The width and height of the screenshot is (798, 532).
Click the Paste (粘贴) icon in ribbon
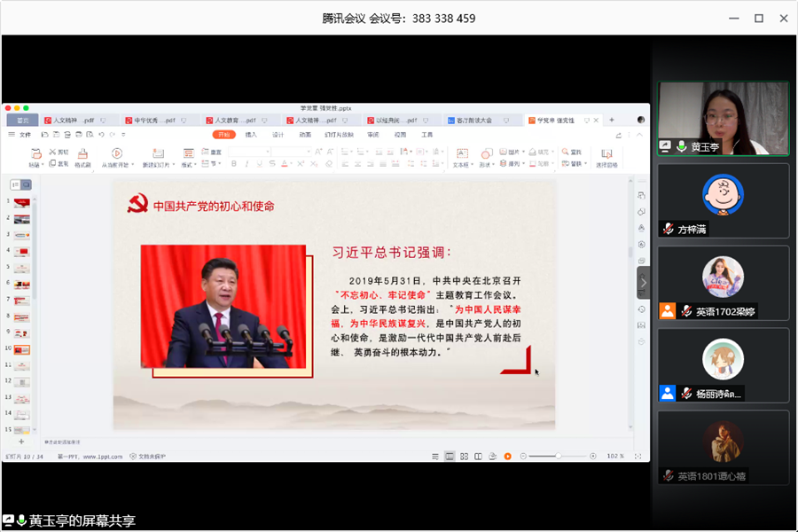(x=35, y=154)
